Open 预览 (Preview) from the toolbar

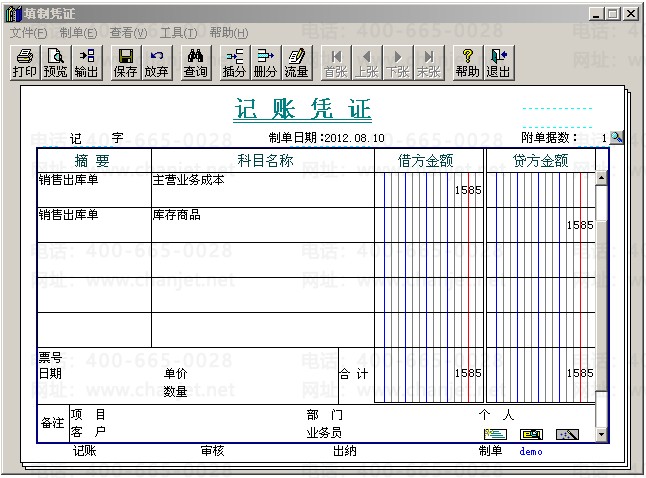pyautogui.click(x=56, y=63)
